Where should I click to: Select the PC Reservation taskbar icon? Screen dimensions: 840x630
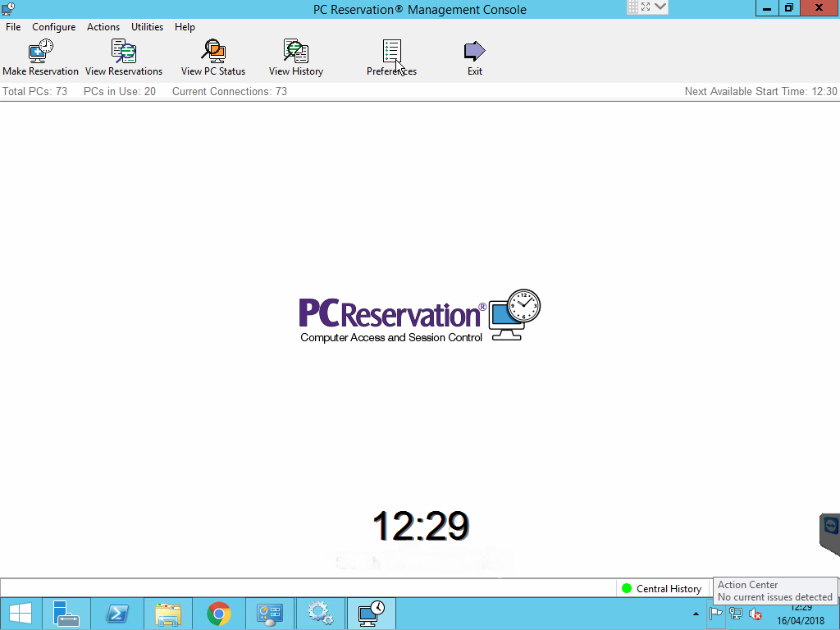tap(372, 614)
